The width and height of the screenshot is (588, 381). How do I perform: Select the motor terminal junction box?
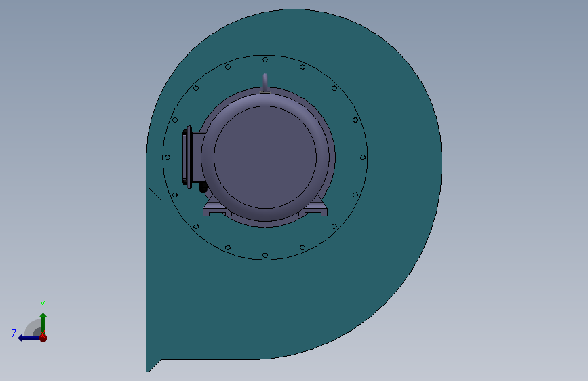(x=193, y=157)
